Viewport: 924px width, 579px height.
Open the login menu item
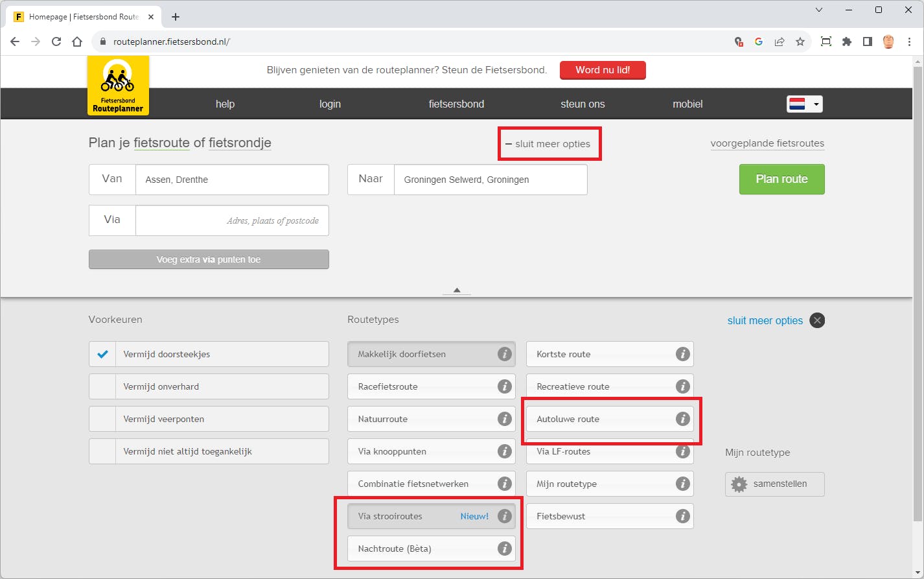[330, 104]
